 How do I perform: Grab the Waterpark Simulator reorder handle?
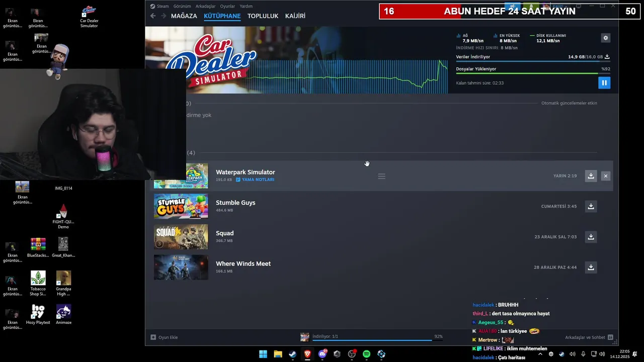coord(381,176)
